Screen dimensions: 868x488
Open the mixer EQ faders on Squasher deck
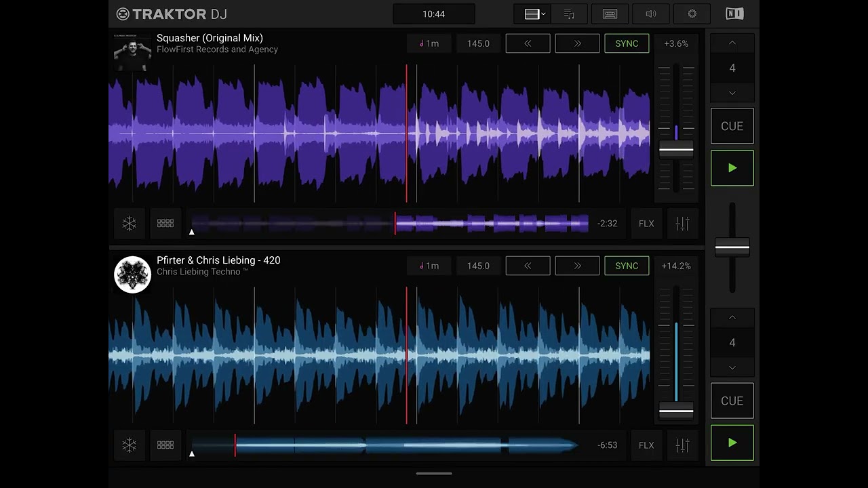[682, 223]
